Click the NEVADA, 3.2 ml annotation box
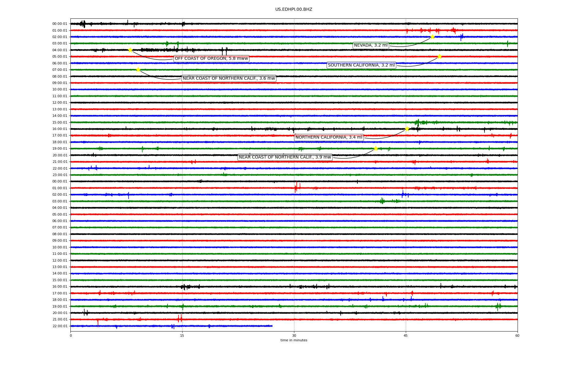Screen dimensions: 588x368 (371, 45)
